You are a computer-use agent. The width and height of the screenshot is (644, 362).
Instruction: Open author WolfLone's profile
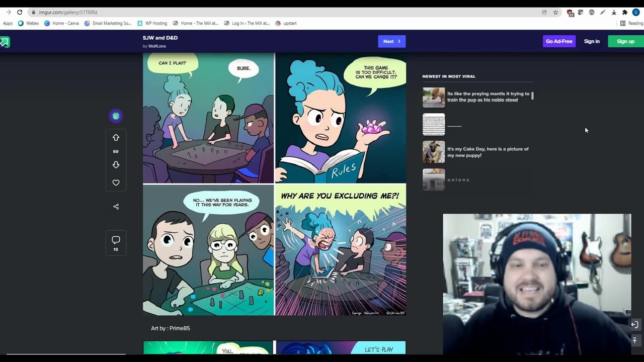point(157,46)
